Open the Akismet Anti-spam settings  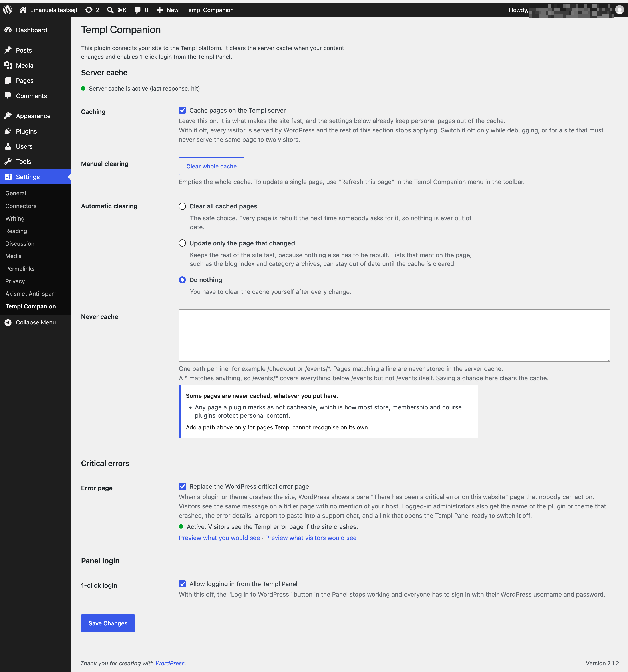[x=31, y=294]
